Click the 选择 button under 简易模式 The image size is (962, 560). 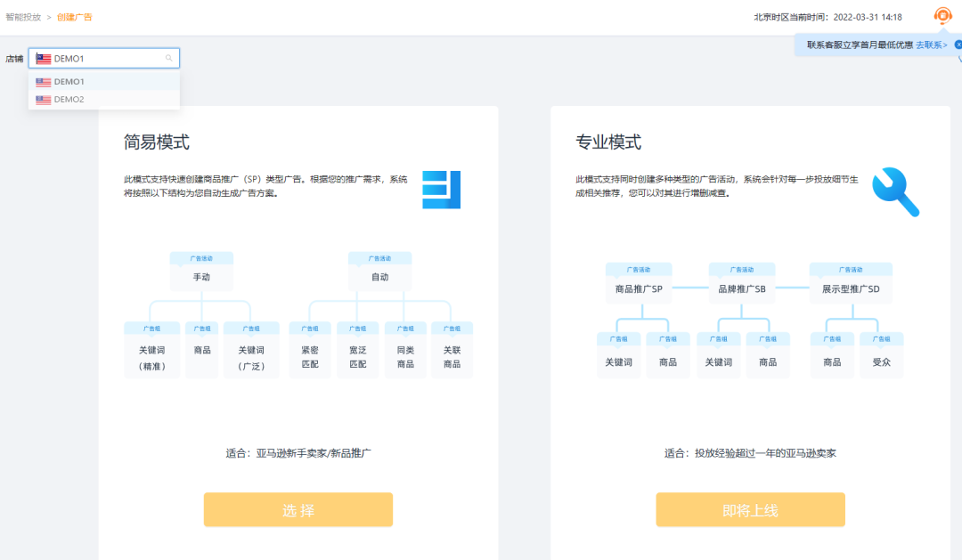[298, 509]
